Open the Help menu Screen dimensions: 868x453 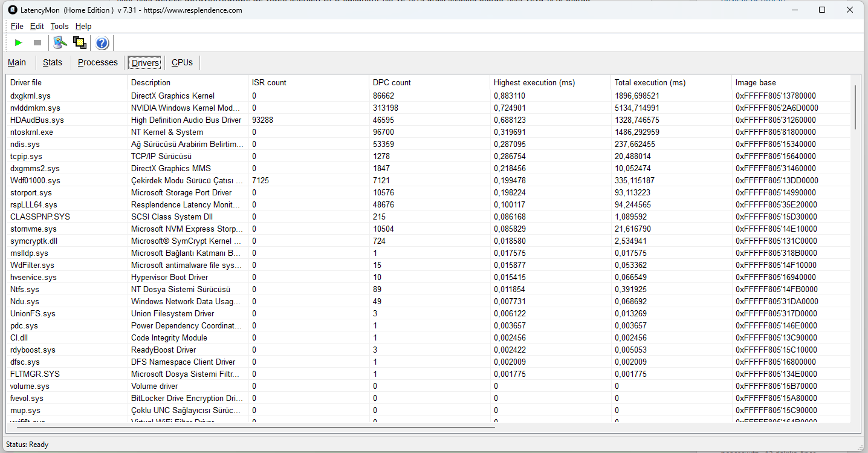[x=83, y=26]
